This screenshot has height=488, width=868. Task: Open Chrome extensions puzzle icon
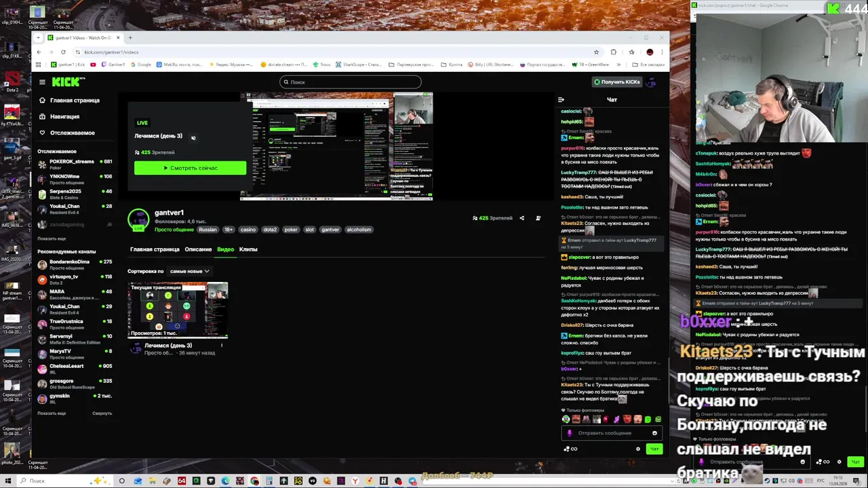pos(614,52)
